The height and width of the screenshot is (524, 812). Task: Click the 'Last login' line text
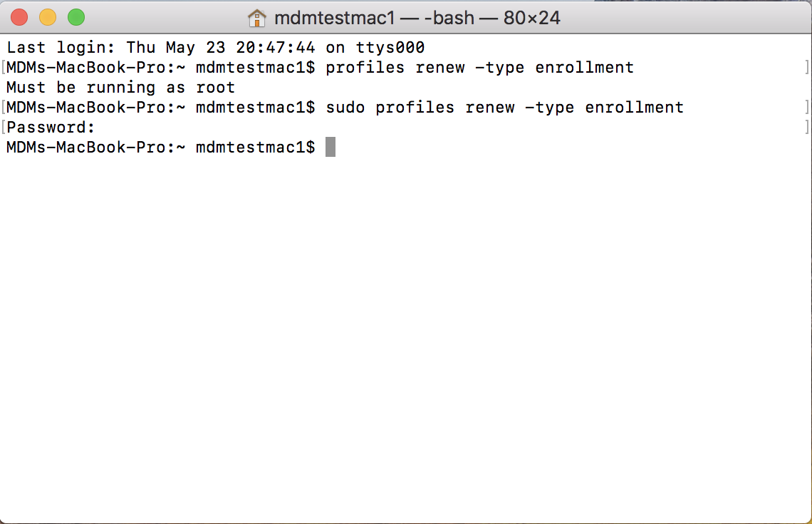[215, 48]
